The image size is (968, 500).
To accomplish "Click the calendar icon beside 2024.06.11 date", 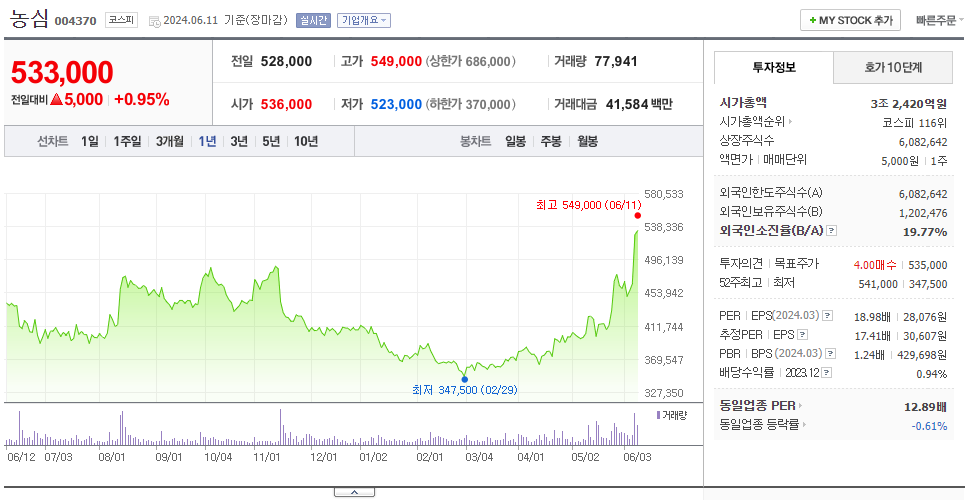I will (154, 20).
